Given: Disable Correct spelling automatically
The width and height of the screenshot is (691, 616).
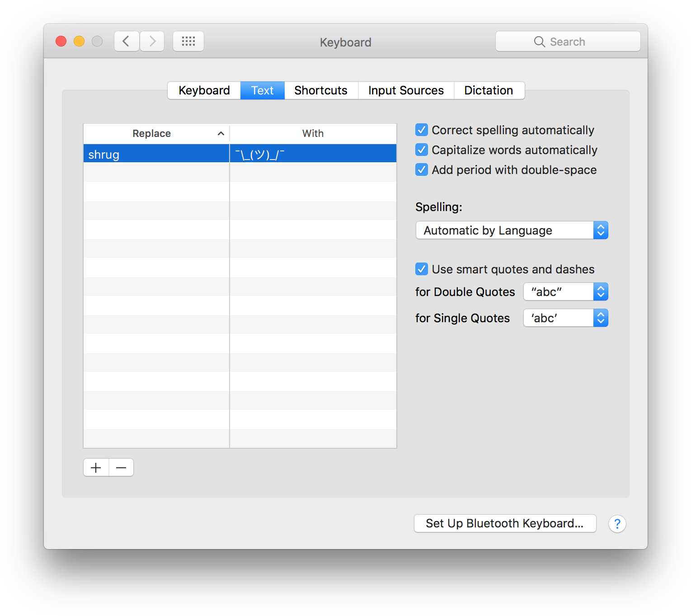Looking at the screenshot, I should click(x=422, y=130).
